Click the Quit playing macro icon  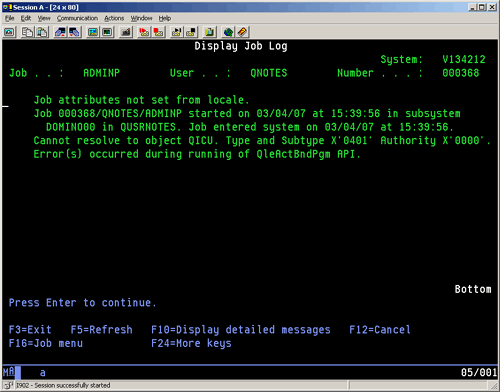click(191, 32)
